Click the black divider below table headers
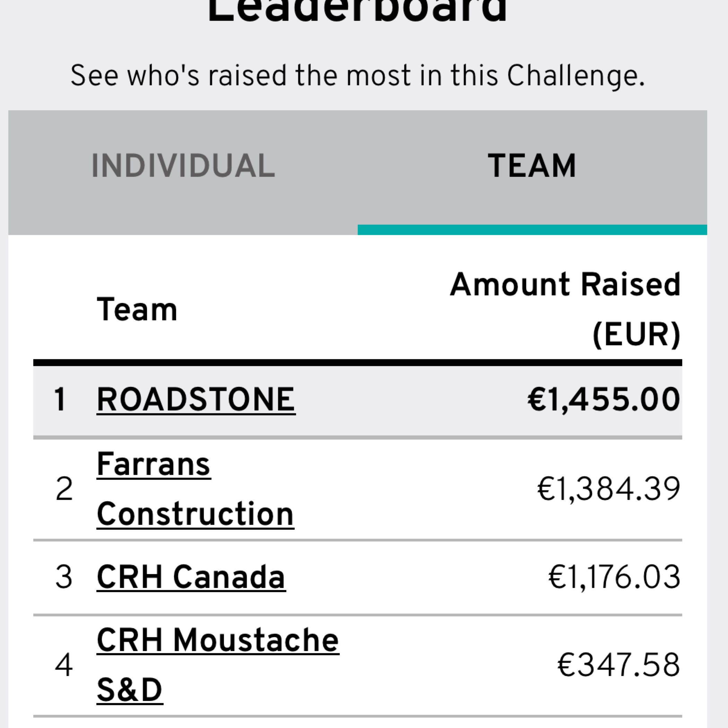The width and height of the screenshot is (728, 728). click(357, 363)
